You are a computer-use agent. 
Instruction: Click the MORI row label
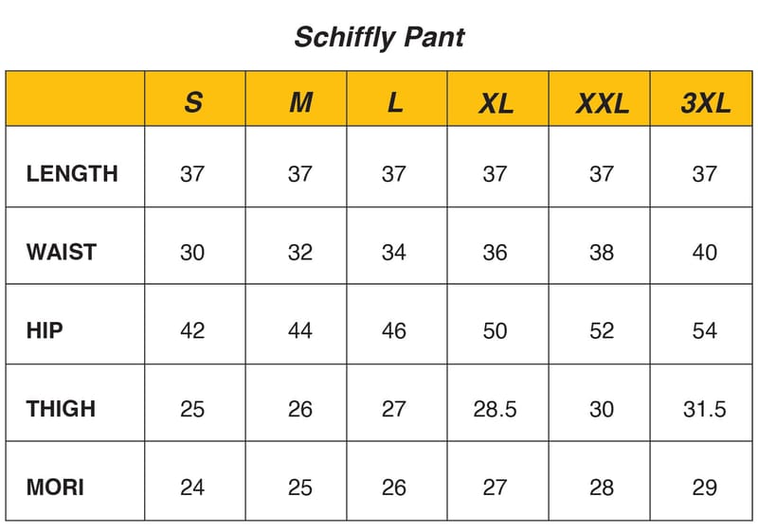55,488
